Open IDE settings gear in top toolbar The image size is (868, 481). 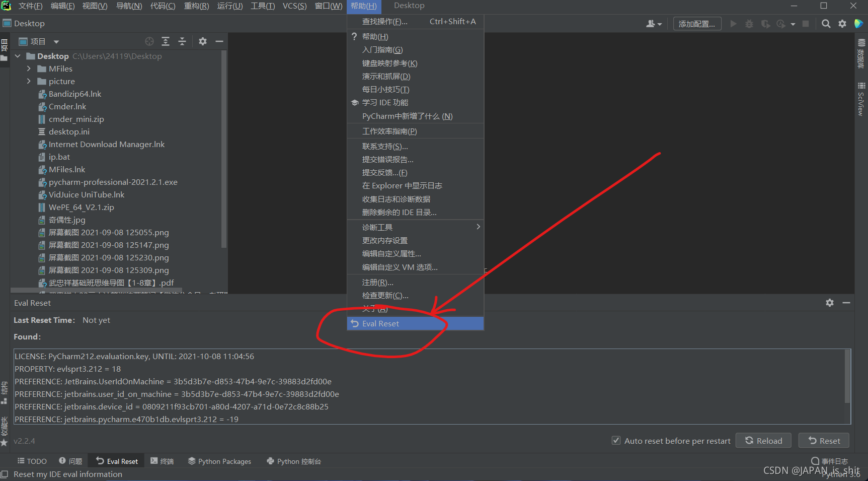[x=842, y=24]
